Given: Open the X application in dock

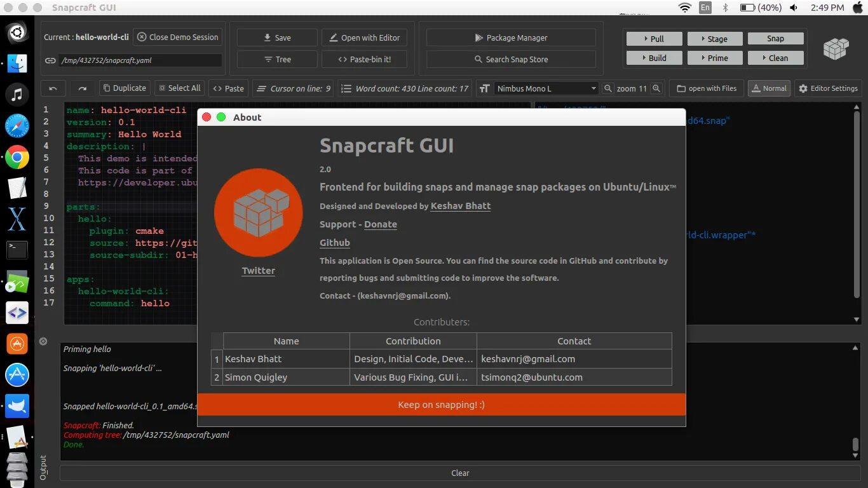Looking at the screenshot, I should 17,219.
